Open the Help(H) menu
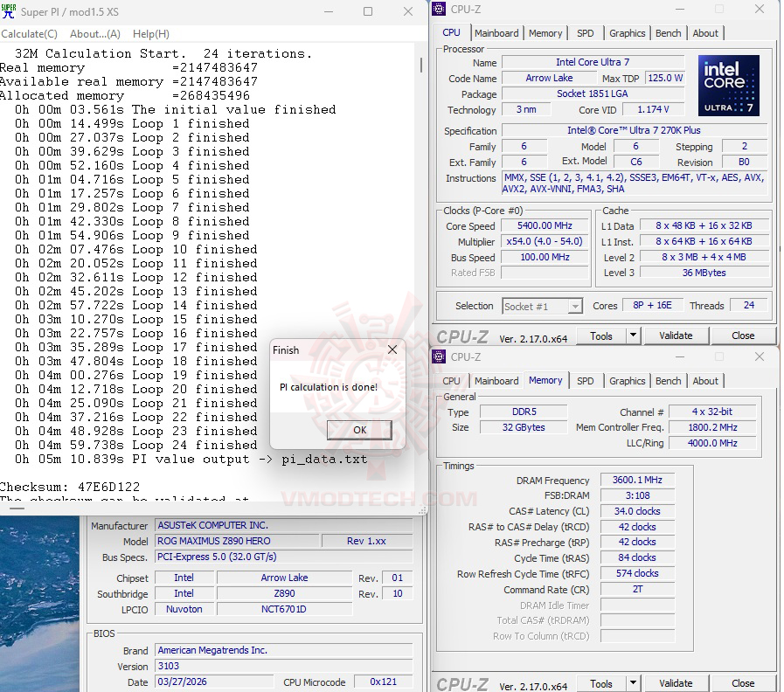 point(151,34)
